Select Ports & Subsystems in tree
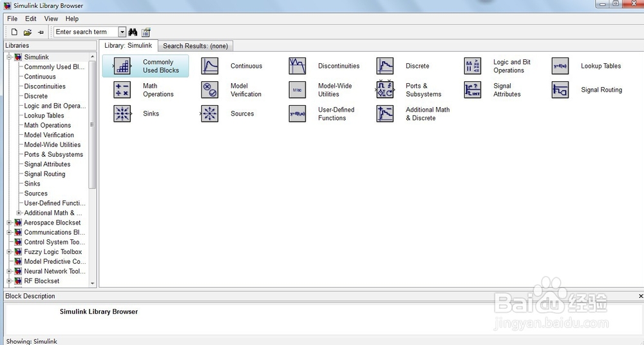The width and height of the screenshot is (644, 345). coord(53,154)
